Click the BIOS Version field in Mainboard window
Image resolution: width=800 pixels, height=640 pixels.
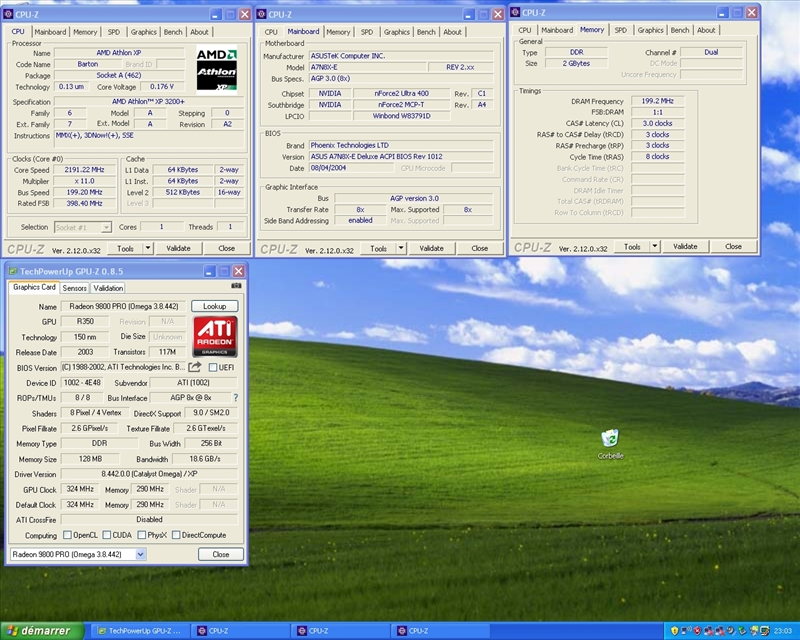point(401,157)
